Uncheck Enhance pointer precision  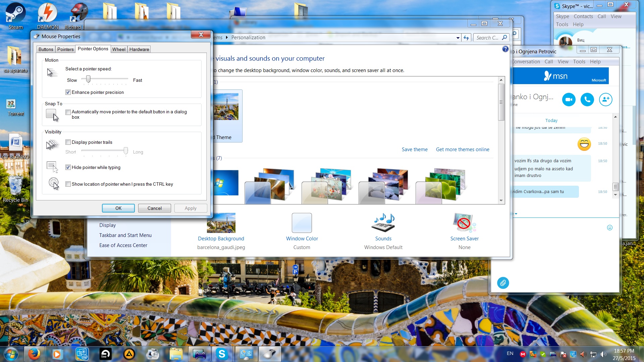click(68, 92)
